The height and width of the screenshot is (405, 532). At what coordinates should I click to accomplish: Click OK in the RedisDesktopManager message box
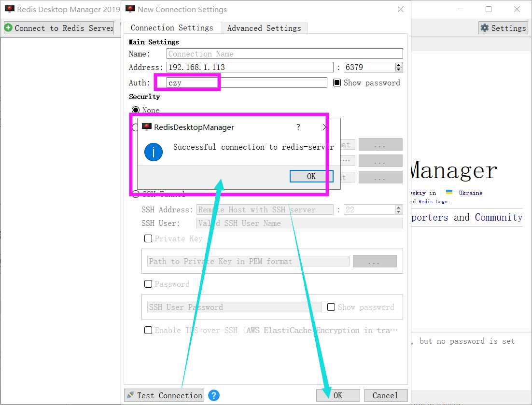point(311,176)
